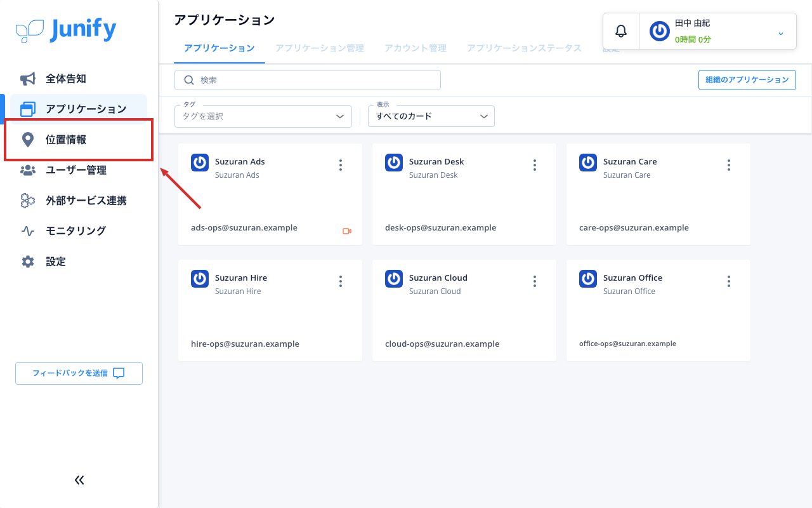Open the タグを選択 tag dropdown

[263, 116]
